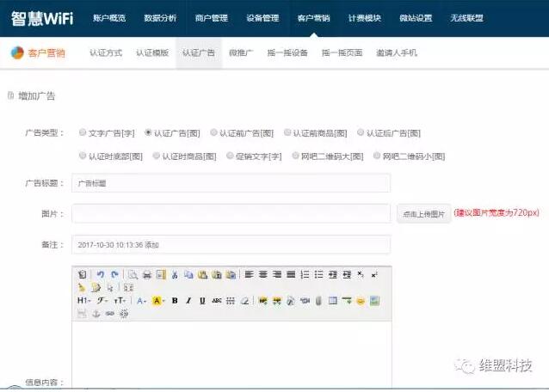Viewport: 549px width, 392px height.
Task: Open 商户管理 navigation link
Action: [212, 18]
